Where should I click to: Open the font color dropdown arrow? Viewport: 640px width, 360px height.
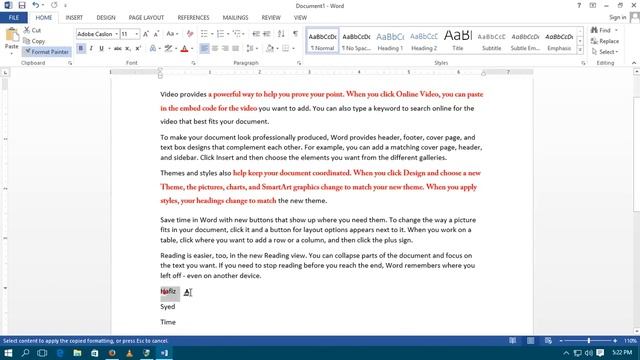coord(192,49)
